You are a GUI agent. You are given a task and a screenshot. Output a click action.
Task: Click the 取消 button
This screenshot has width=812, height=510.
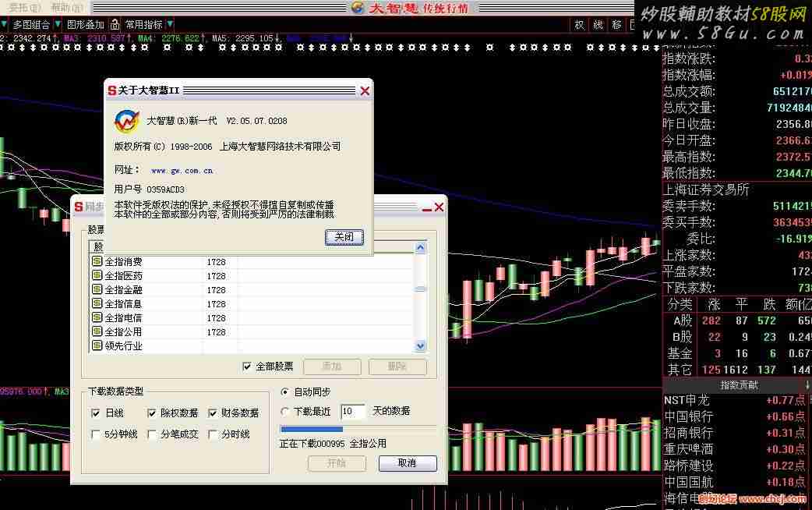click(x=408, y=463)
